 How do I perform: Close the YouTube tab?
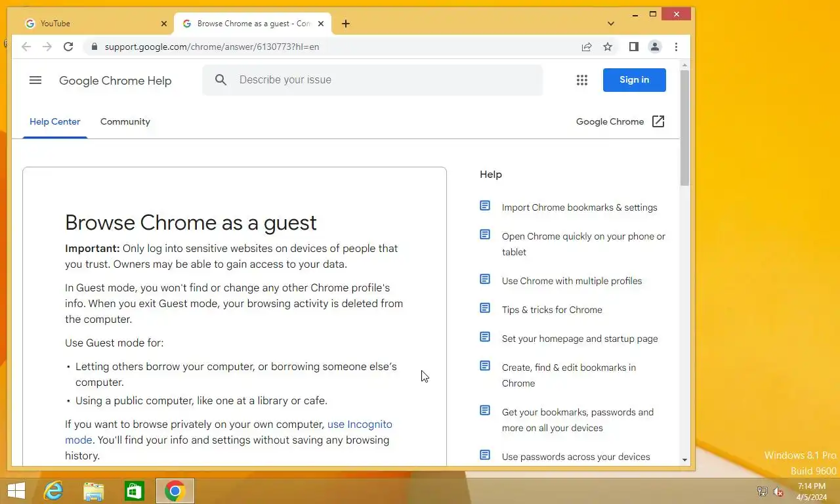coord(164,24)
